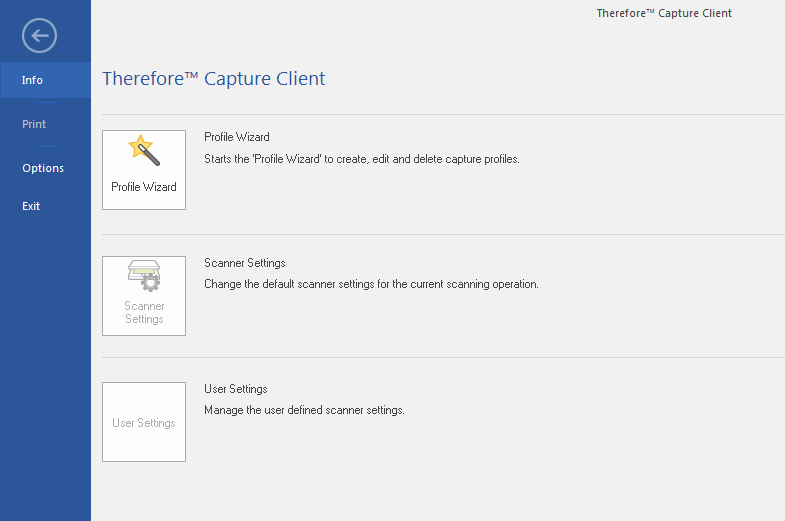The height and width of the screenshot is (521, 785).
Task: Open the User Settings button
Action: tap(144, 422)
